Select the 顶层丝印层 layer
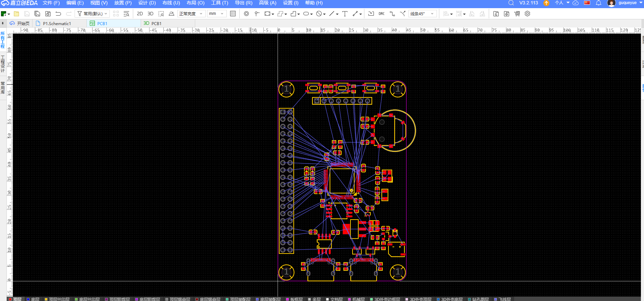This screenshot has height=301, width=644. coord(57,299)
